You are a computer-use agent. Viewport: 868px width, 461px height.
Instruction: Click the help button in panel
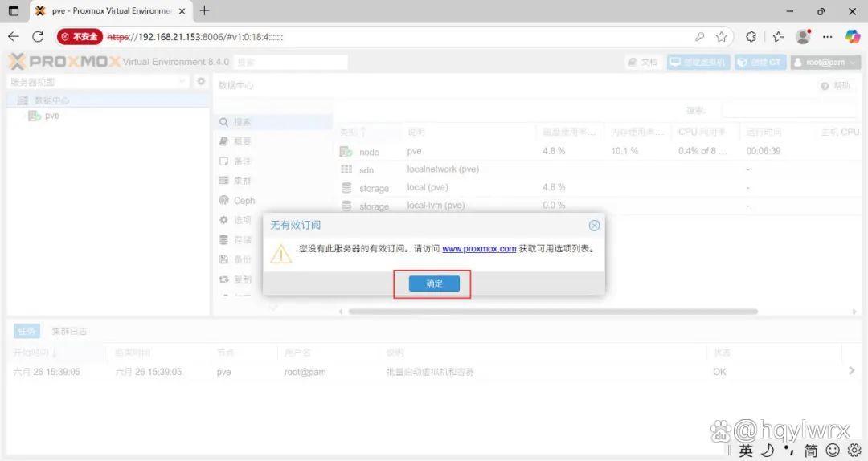pyautogui.click(x=836, y=86)
